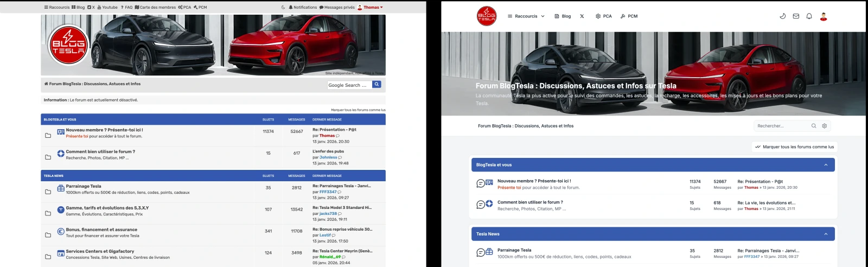Open PCM wrench link in right forum header

(x=629, y=16)
